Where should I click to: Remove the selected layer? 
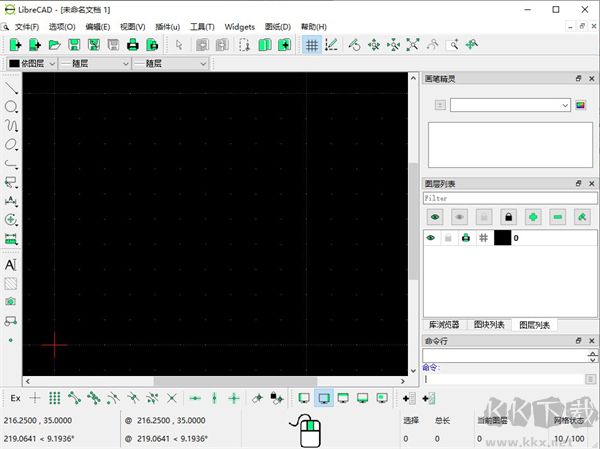pyautogui.click(x=558, y=217)
